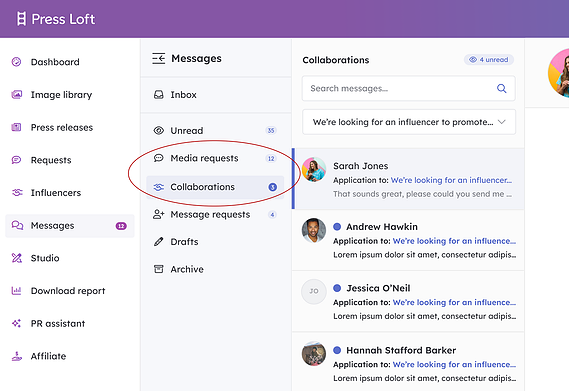This screenshot has height=391, width=569.
Task: Click Andrew Hawkin's avatar
Action: [314, 230]
